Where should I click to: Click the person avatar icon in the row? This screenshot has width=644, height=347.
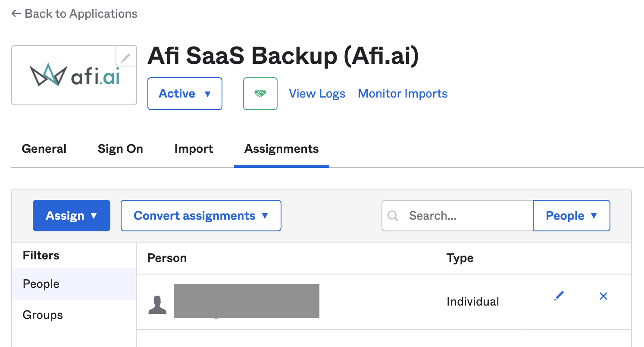(x=157, y=305)
